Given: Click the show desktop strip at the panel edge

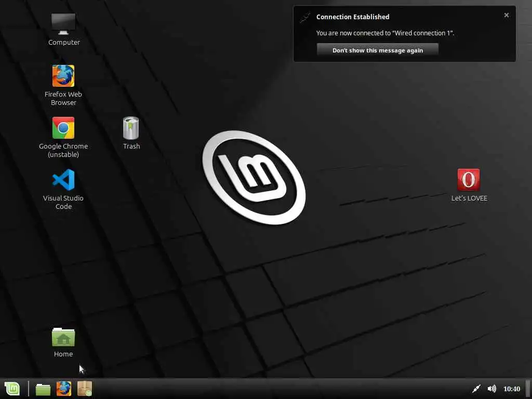Looking at the screenshot, I should point(528,389).
